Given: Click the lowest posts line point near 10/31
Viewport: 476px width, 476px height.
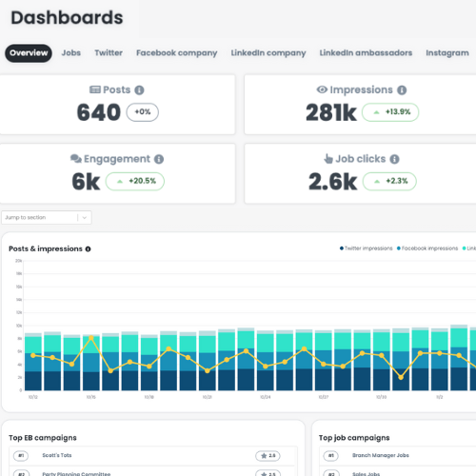Looking at the screenshot, I should click(x=401, y=377).
